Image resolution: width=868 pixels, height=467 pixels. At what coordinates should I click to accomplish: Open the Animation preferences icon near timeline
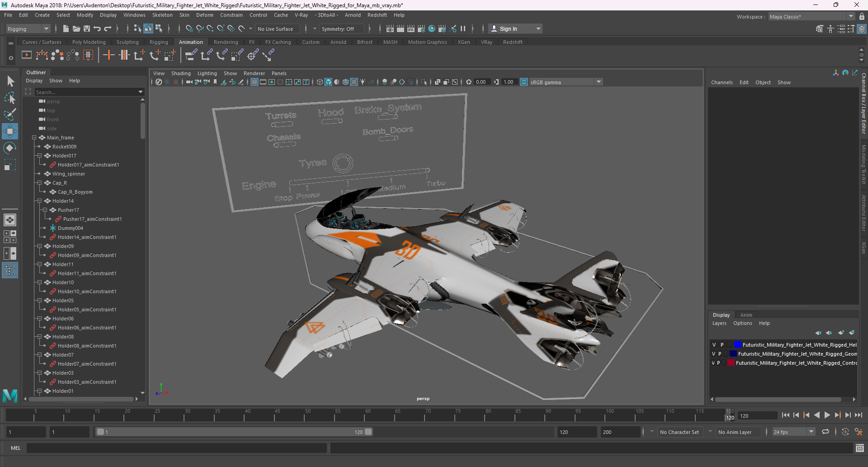tap(859, 432)
